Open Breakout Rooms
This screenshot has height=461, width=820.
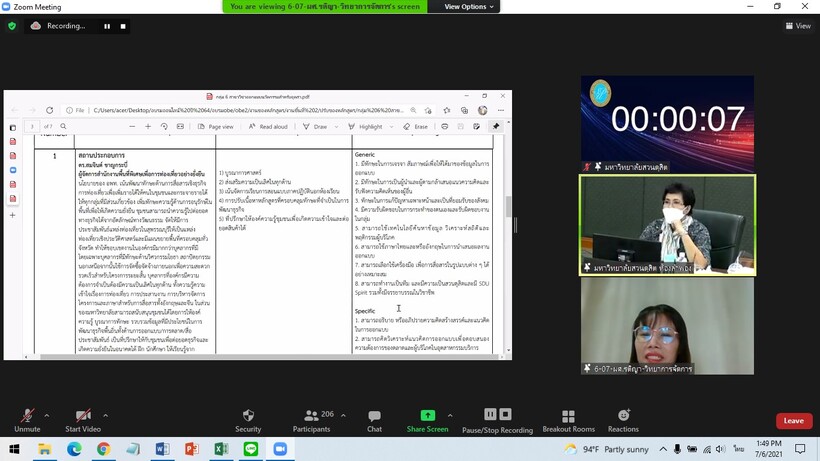tap(568, 421)
